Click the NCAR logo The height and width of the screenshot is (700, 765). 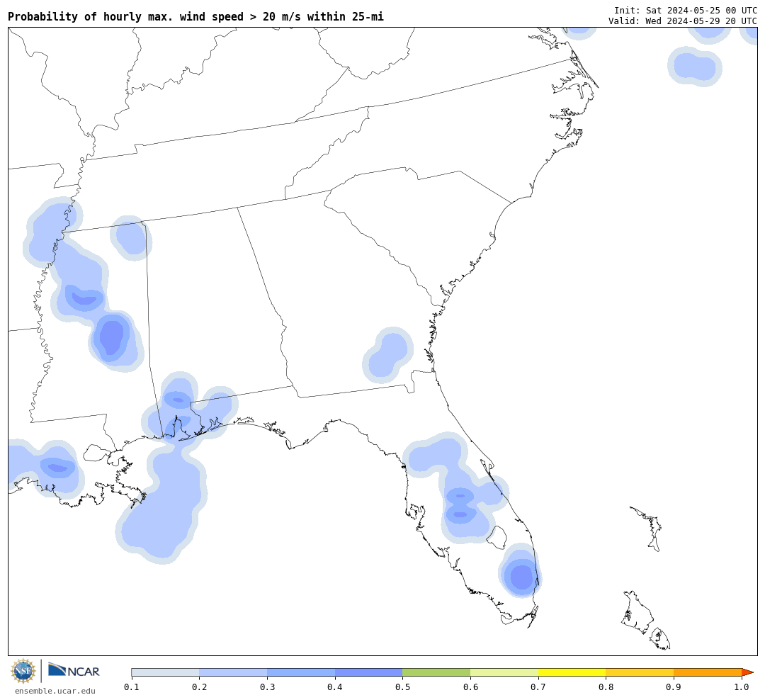74,670
